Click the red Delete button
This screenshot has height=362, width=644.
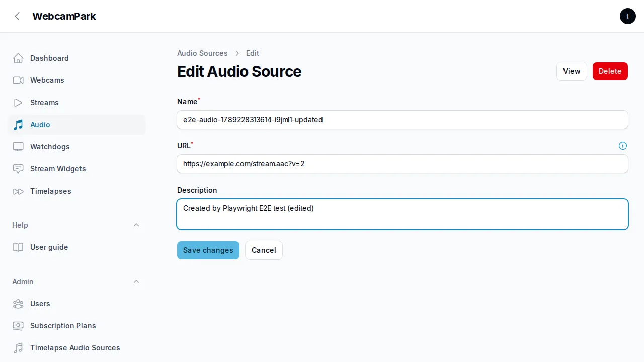tap(610, 71)
